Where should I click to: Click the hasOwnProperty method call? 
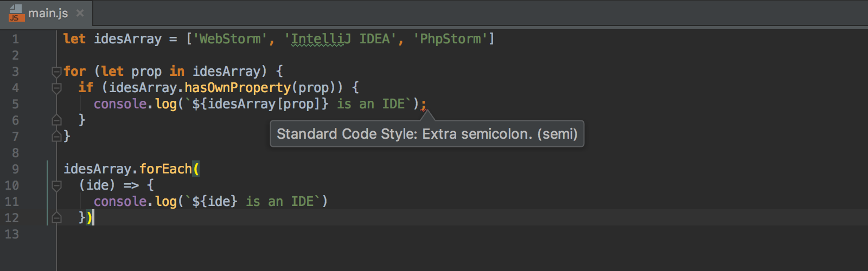[x=238, y=88]
